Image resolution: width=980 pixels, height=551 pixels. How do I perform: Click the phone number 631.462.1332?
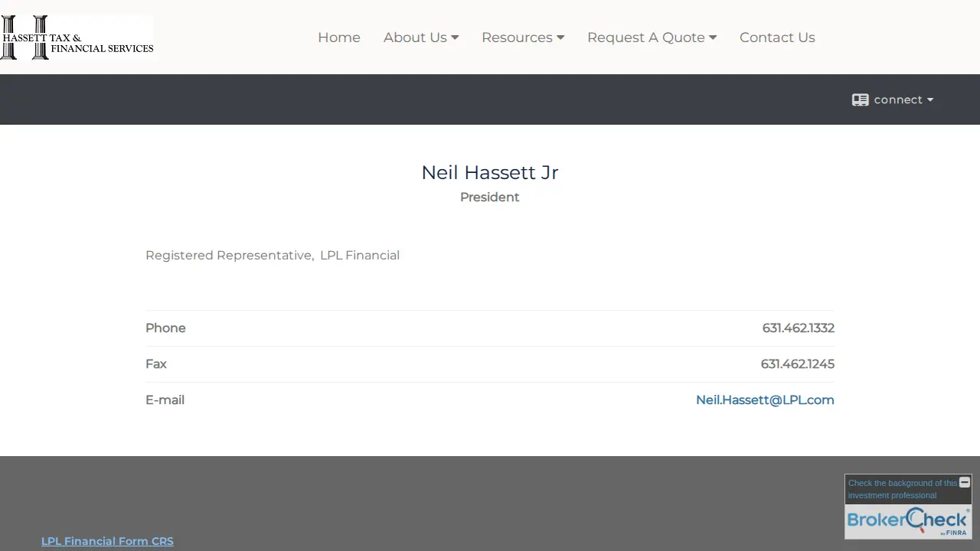[x=798, y=328]
